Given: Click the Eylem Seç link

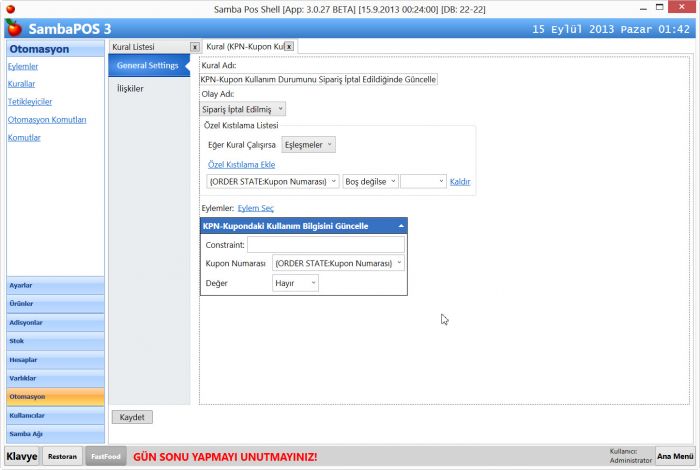Looking at the screenshot, I should pos(255,208).
